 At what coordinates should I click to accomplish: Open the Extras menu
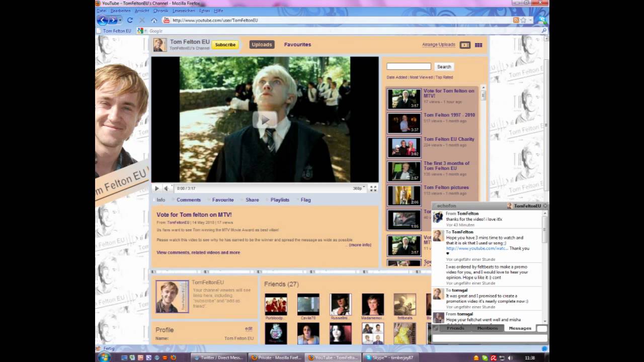click(204, 11)
